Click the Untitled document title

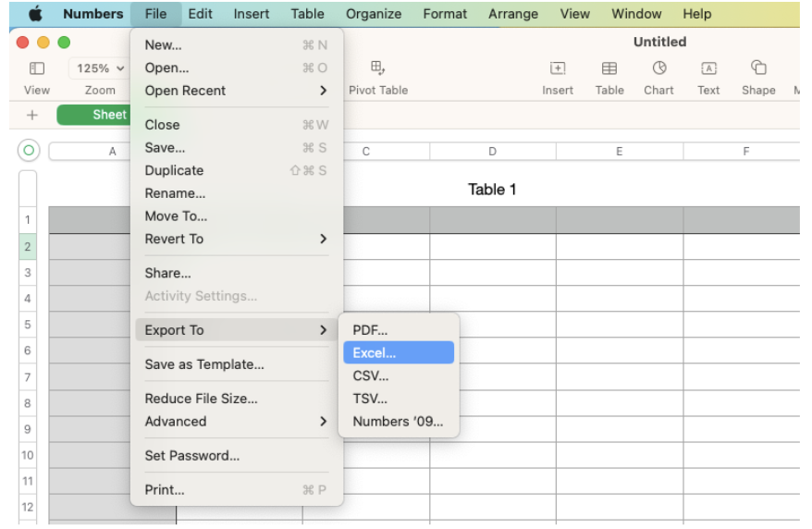point(659,42)
